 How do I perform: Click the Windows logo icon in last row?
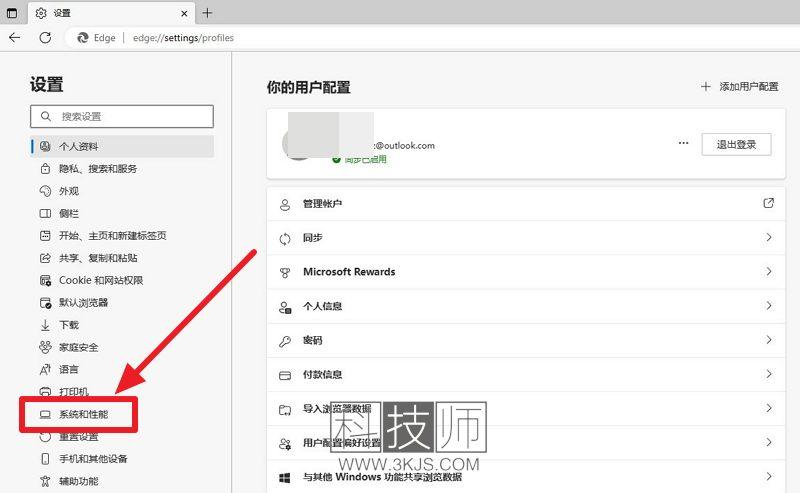[285, 478]
